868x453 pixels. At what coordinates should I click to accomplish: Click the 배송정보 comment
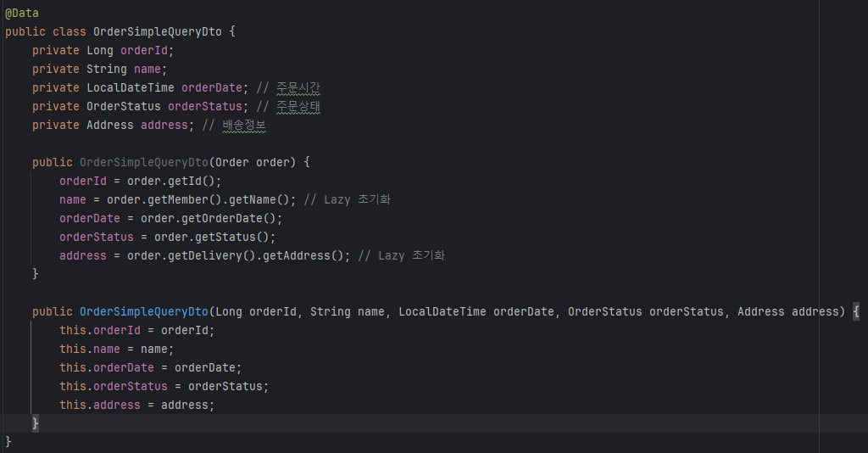tap(244, 126)
